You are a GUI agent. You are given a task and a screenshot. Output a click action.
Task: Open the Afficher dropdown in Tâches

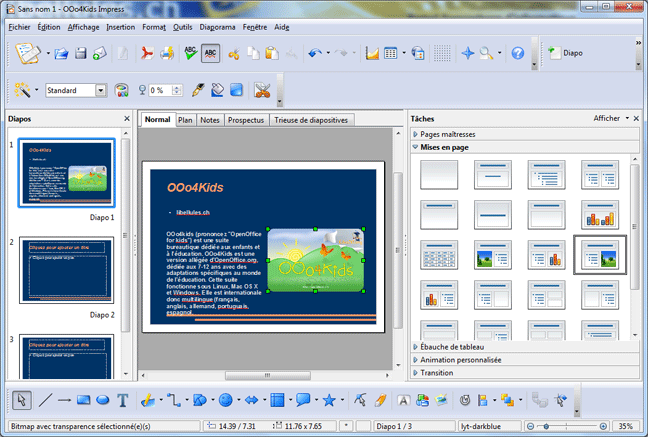(611, 118)
